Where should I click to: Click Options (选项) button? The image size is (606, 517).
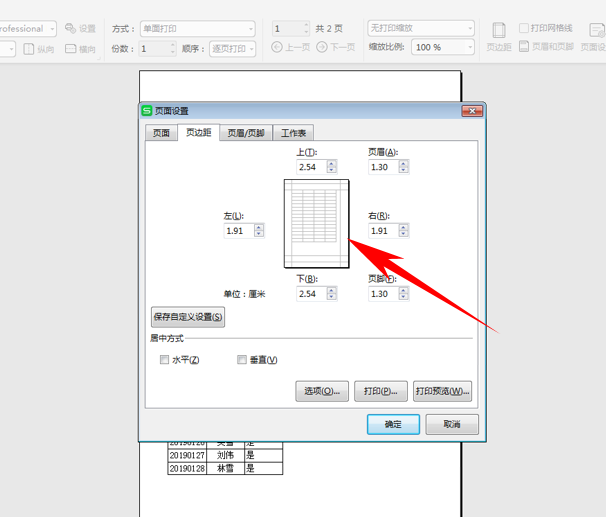tap(322, 391)
